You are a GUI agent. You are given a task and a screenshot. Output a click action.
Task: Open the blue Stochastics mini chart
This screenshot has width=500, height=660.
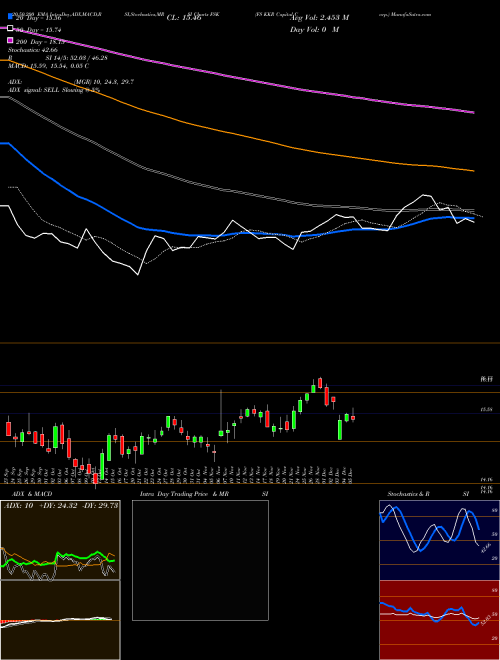(439, 540)
